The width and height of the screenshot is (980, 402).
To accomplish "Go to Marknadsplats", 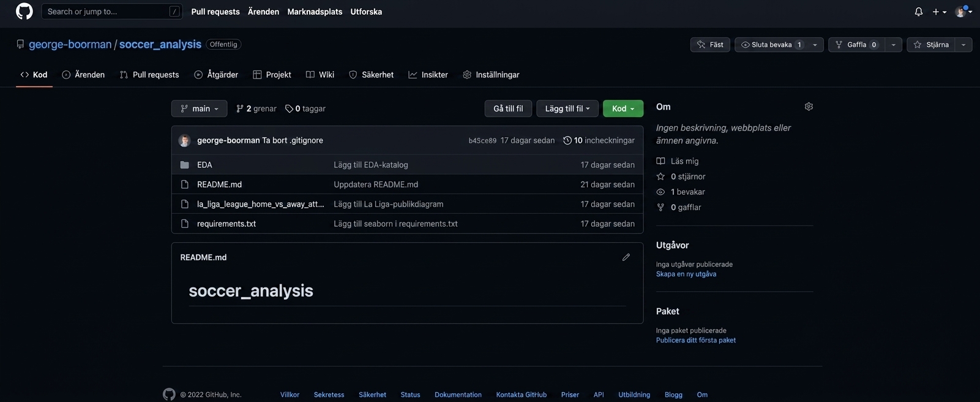I will (x=315, y=12).
